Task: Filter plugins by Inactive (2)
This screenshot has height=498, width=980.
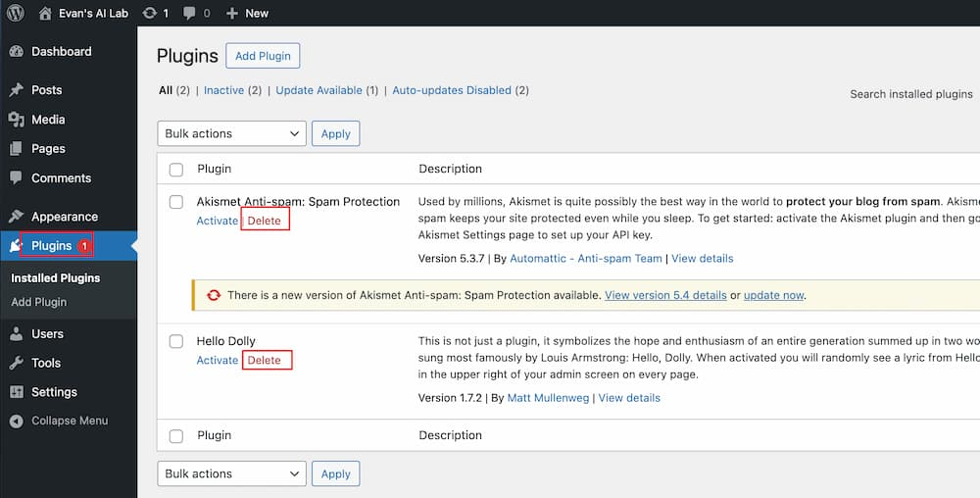Action: click(232, 90)
